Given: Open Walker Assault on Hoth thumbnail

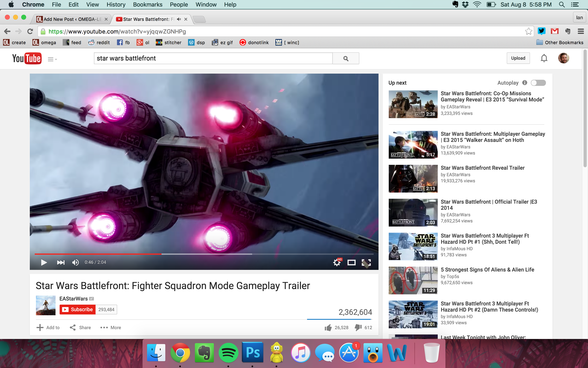Looking at the screenshot, I should click(x=413, y=145).
